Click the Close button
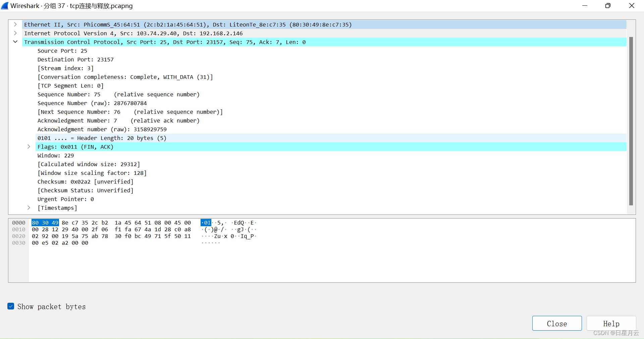 [557, 323]
